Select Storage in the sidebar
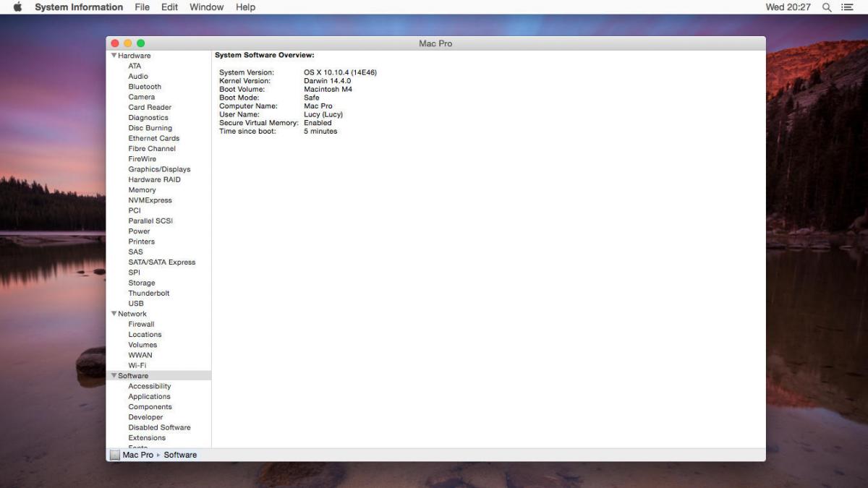Screen dimensions: 868x488 point(142,283)
